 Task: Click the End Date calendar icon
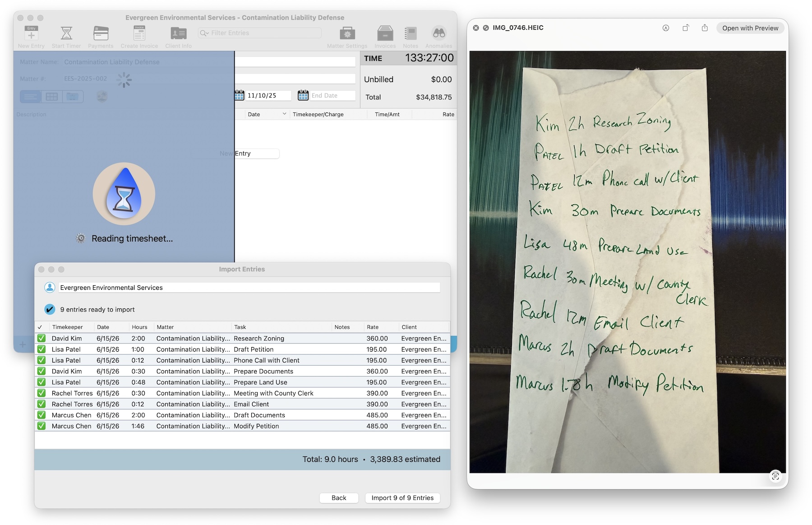[303, 95]
